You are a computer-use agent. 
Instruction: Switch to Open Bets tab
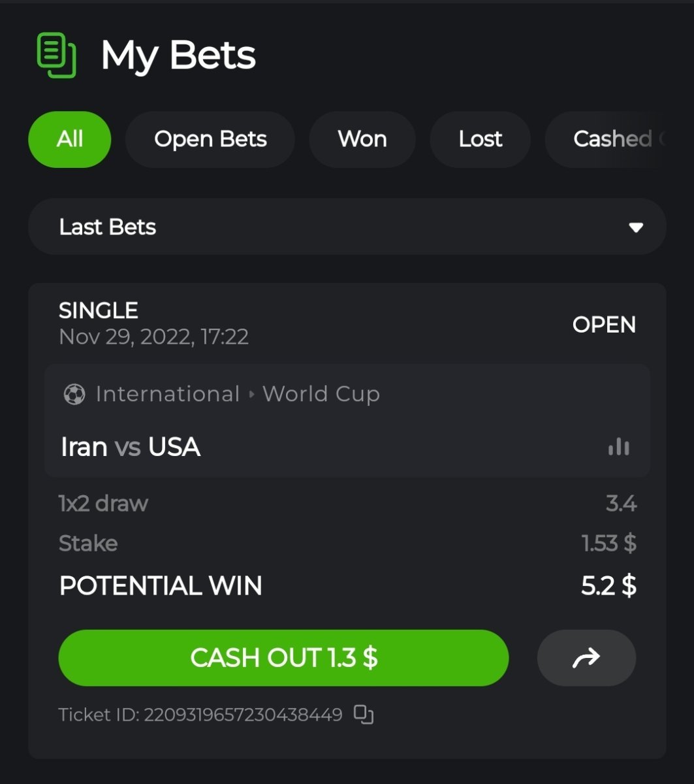(x=210, y=139)
